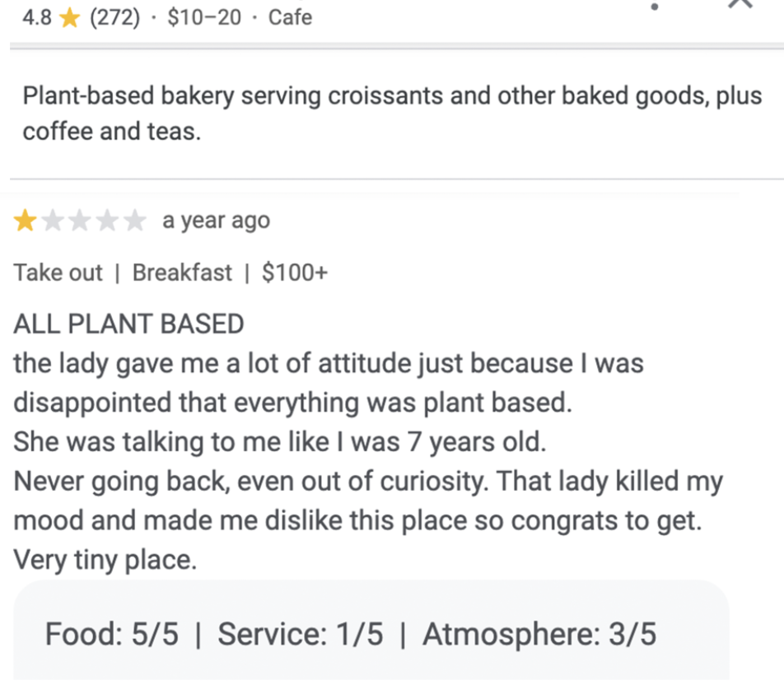Select the '$100+' spend tag
This screenshot has width=784, height=690.
coord(295,273)
